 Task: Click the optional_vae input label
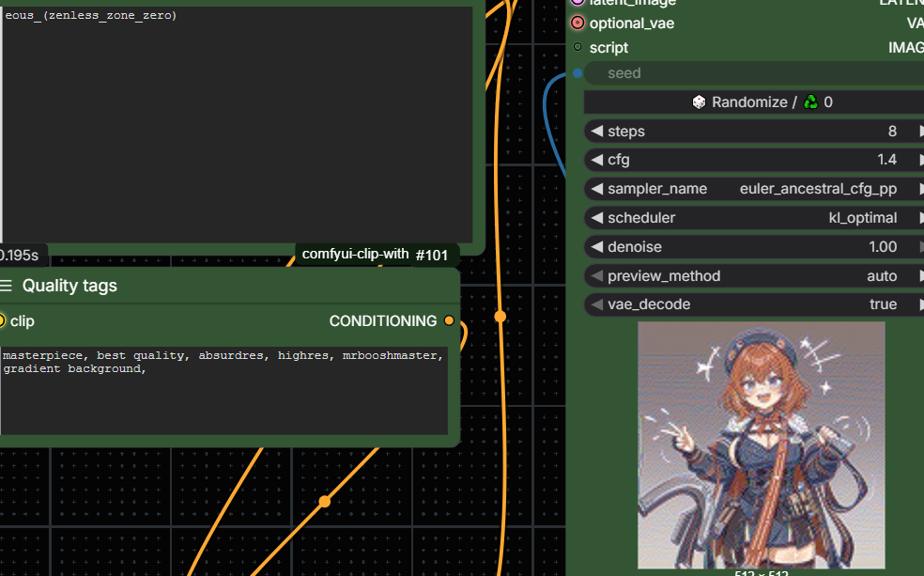tap(632, 23)
